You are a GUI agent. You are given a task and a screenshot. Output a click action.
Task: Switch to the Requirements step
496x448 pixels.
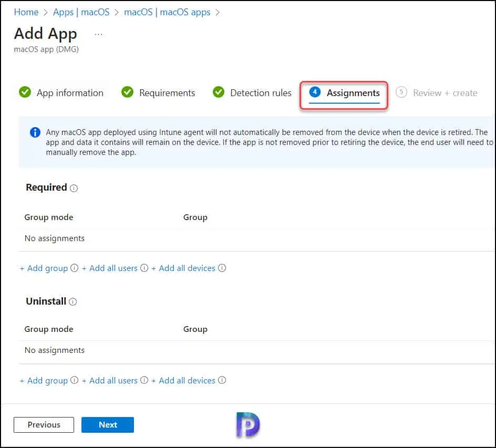pos(158,92)
